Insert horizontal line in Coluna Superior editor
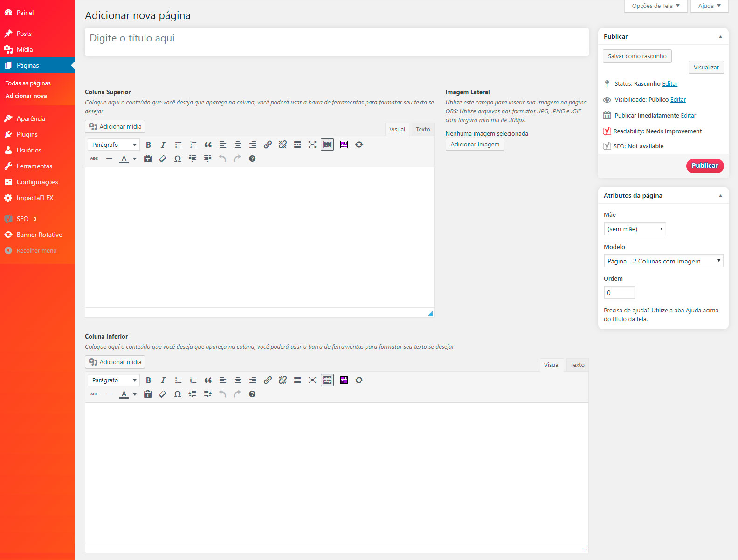Screen dimensions: 738x560 109,159
